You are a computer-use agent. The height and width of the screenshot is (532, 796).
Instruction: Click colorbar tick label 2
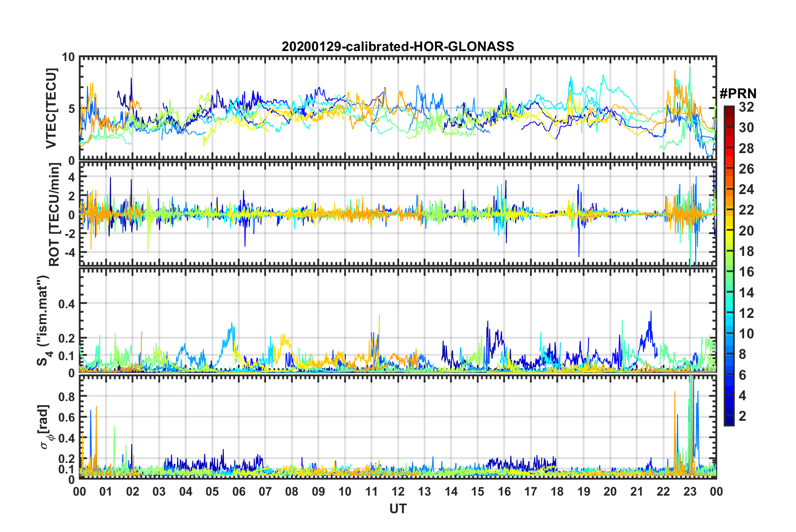743,416
